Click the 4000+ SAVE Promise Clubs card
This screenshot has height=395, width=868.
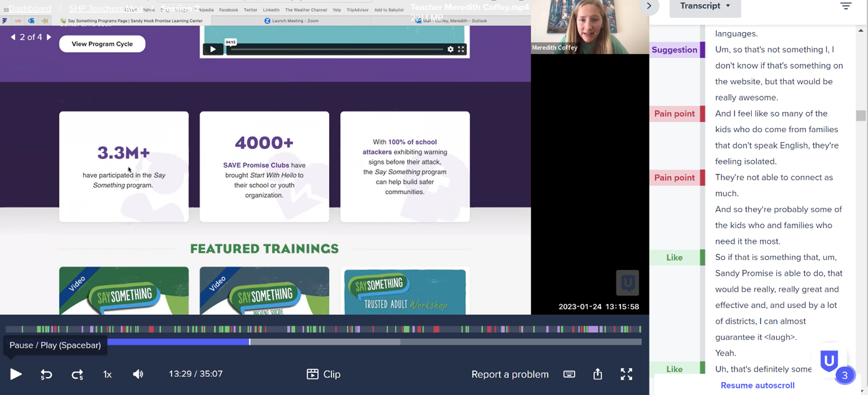point(264,167)
